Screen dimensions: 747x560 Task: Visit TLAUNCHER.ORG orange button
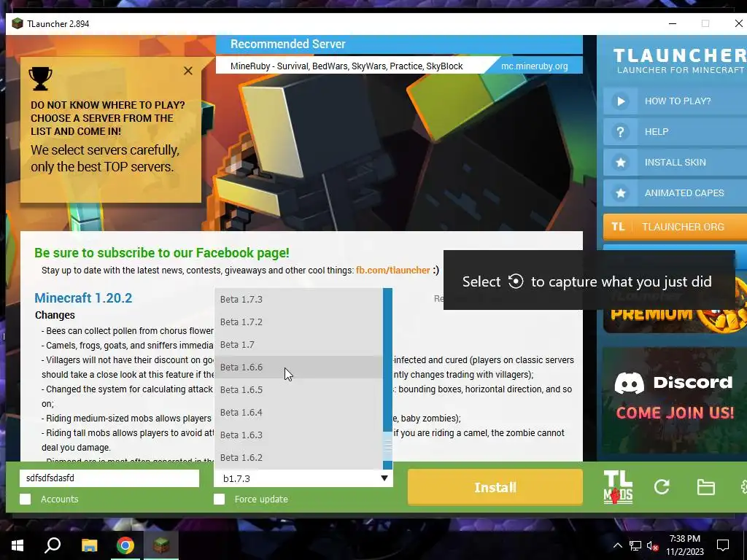(x=675, y=227)
